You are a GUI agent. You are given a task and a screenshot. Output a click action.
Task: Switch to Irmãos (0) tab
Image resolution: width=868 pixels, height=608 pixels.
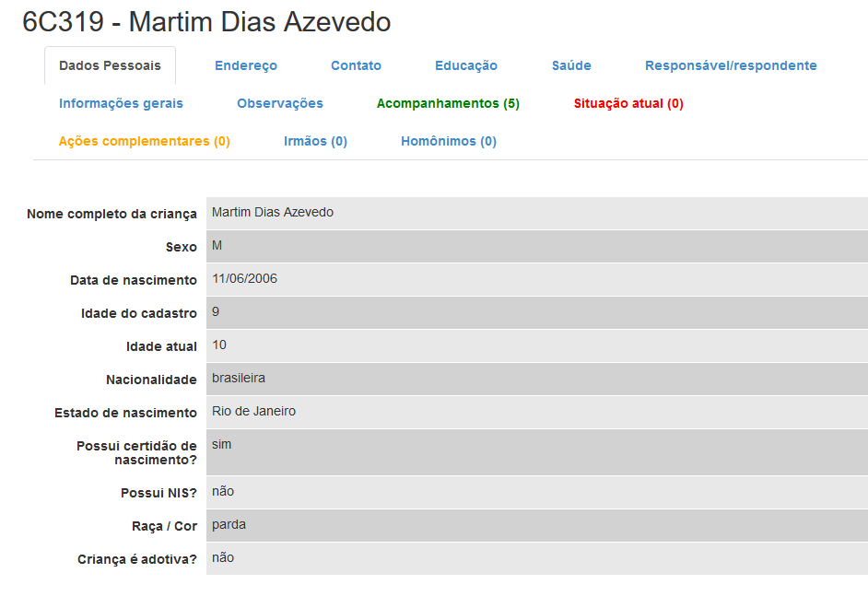(x=315, y=141)
